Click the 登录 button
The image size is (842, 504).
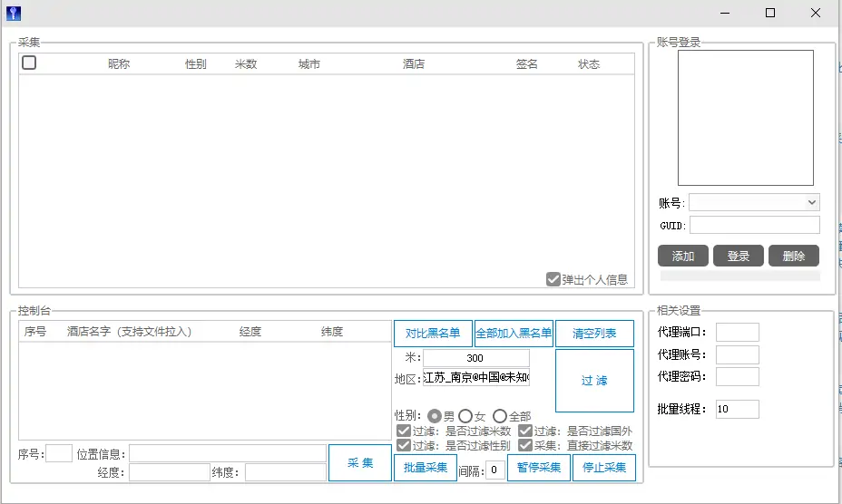(739, 256)
